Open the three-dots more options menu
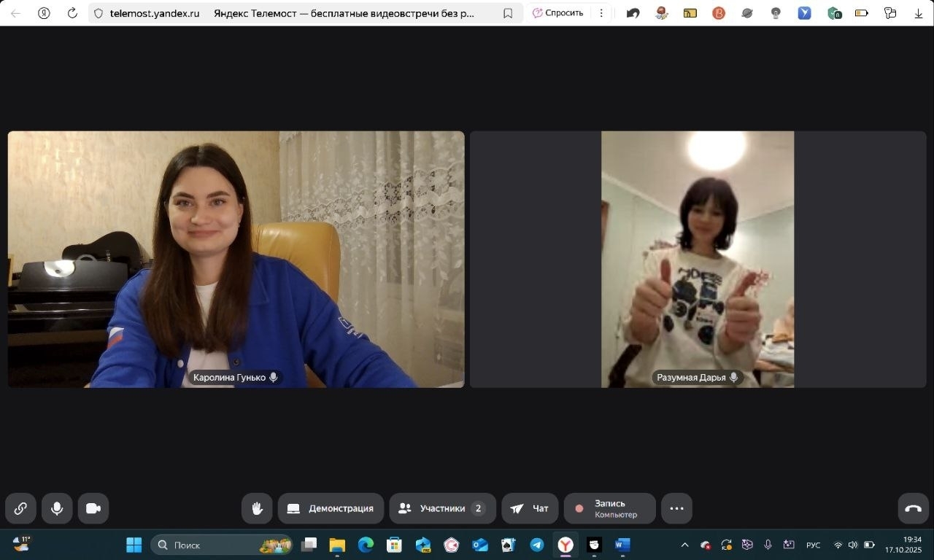934x560 pixels. point(676,508)
